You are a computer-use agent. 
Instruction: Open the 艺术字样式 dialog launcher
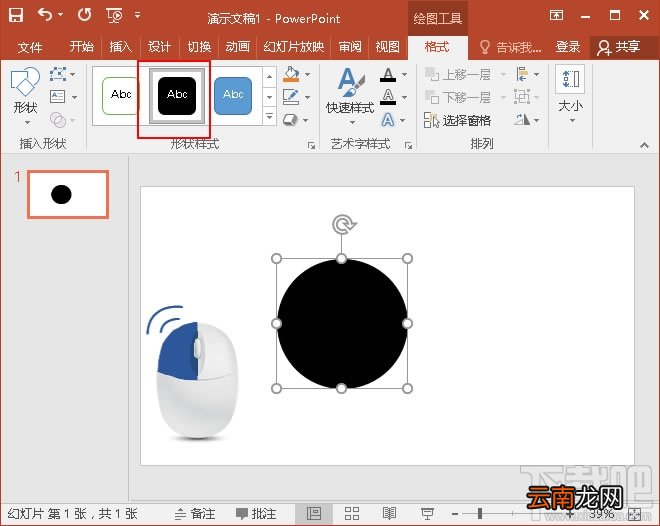tap(408, 146)
